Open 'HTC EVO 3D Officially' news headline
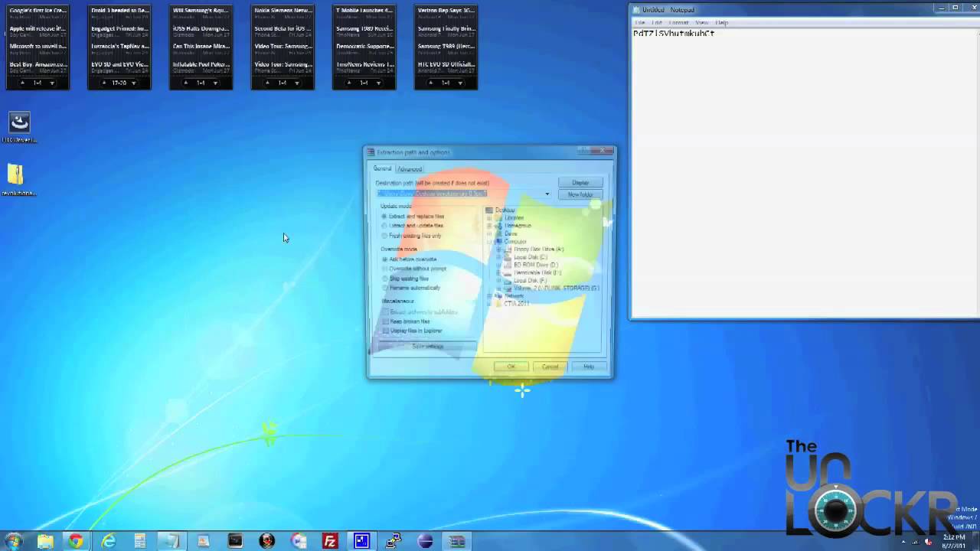This screenshot has height=551, width=980. coord(446,64)
